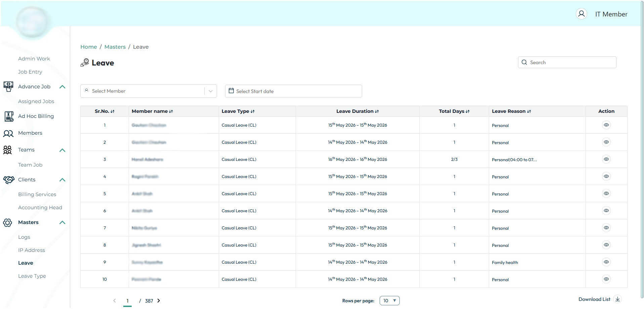Open Job Entry in sidebar
The image size is (644, 309).
coord(30,72)
